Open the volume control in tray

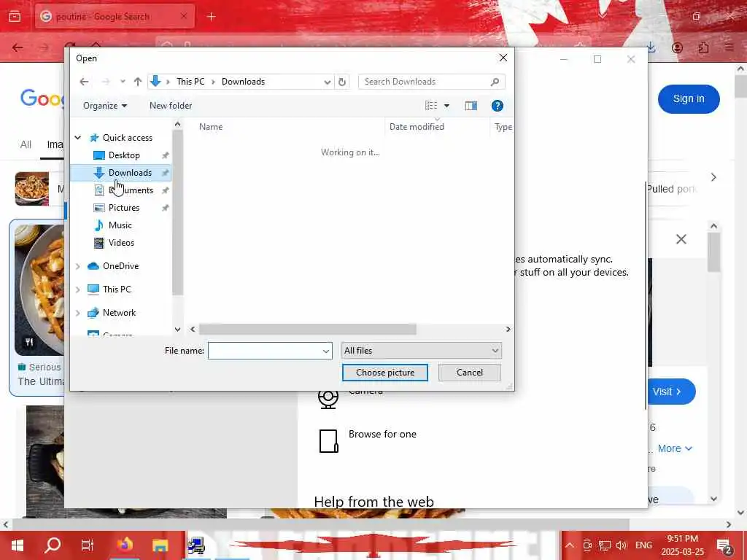[x=622, y=545]
